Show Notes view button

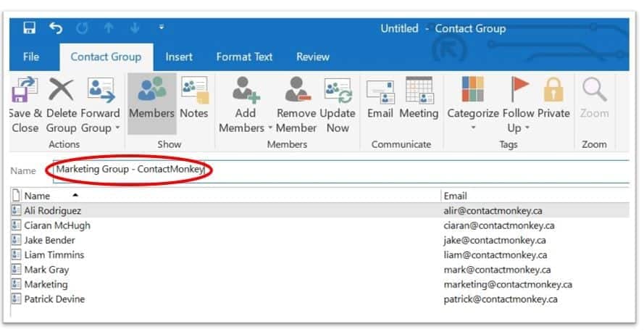click(x=194, y=99)
